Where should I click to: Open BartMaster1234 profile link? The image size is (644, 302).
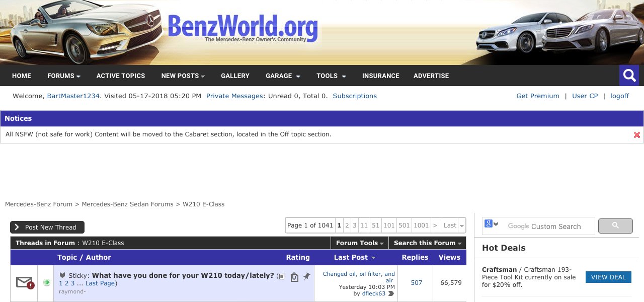73,96
